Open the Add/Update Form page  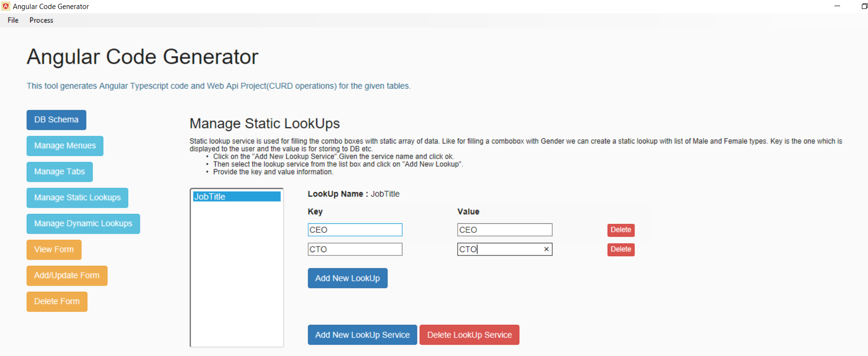pos(67,276)
